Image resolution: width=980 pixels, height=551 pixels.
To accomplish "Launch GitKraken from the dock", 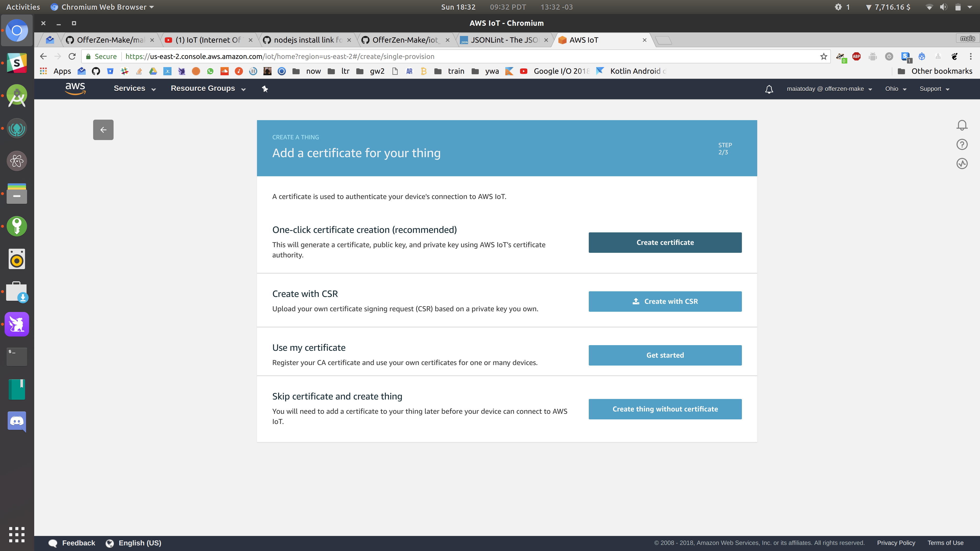I will (17, 129).
